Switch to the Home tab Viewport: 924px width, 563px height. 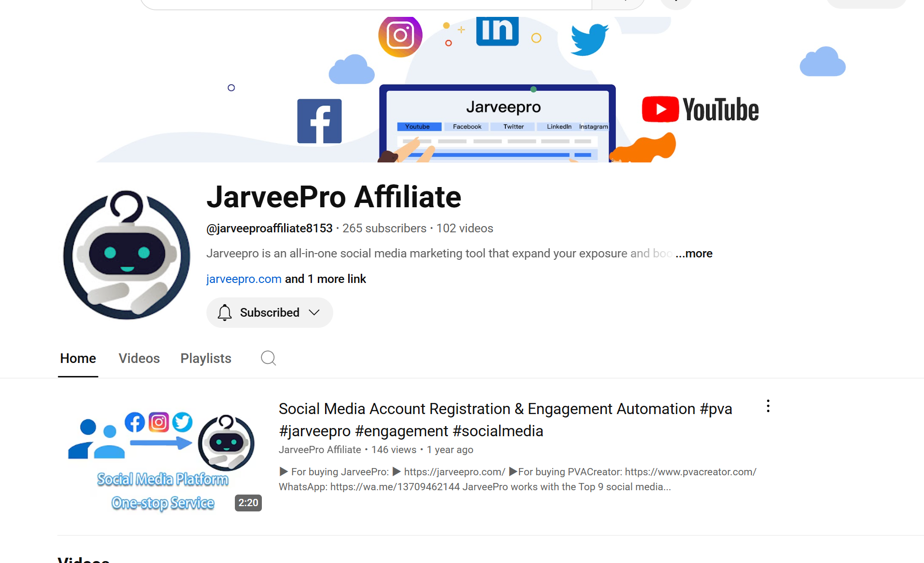click(x=78, y=358)
